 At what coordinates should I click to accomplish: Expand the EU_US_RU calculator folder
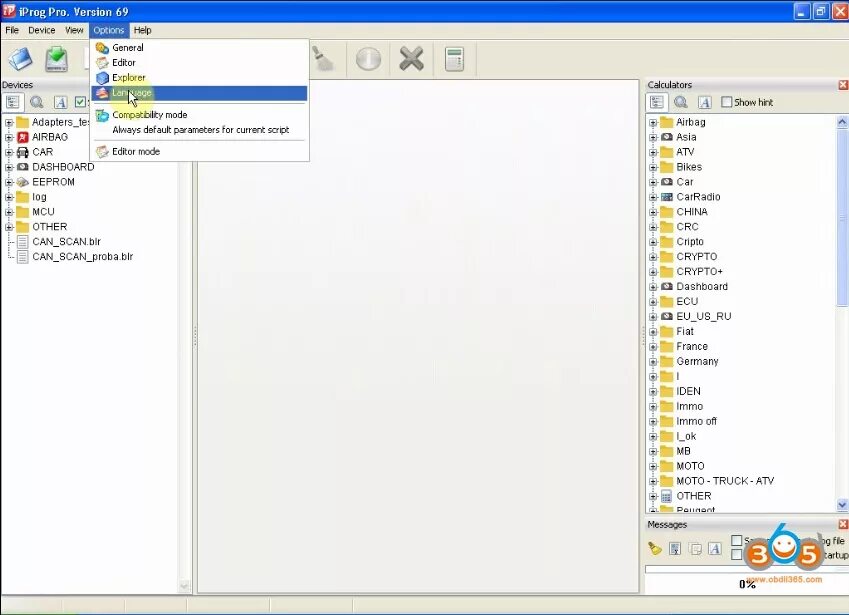pyautogui.click(x=653, y=317)
